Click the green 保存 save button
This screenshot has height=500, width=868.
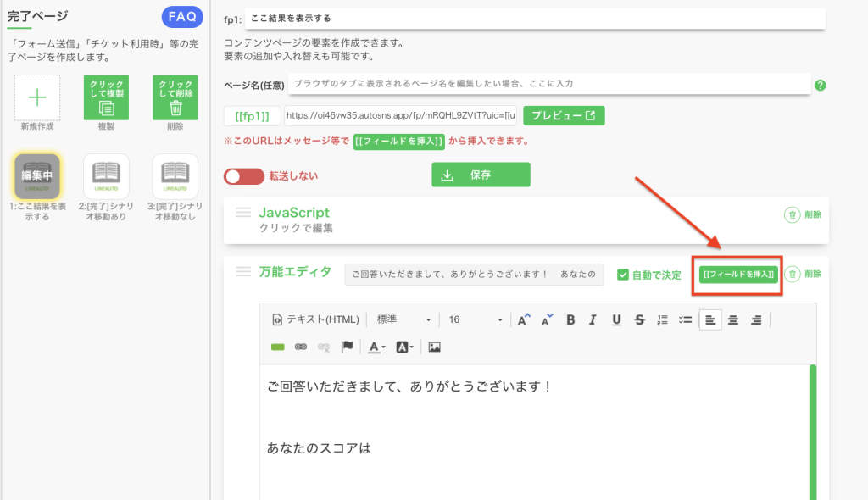(481, 175)
